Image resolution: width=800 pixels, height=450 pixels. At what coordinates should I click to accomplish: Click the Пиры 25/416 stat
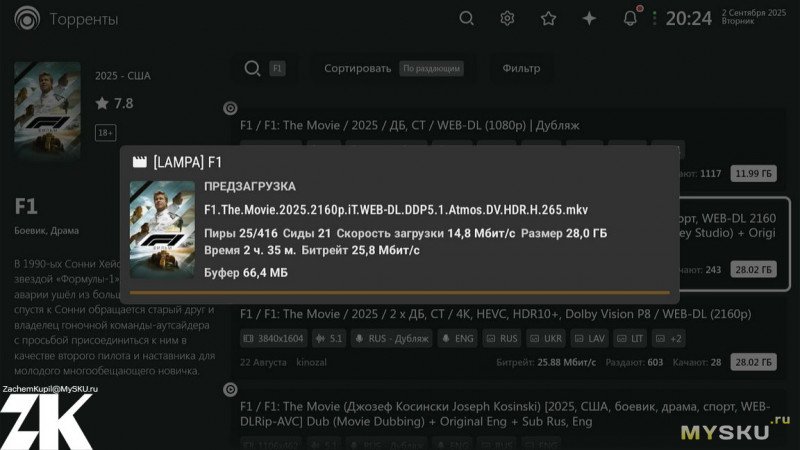[241, 233]
